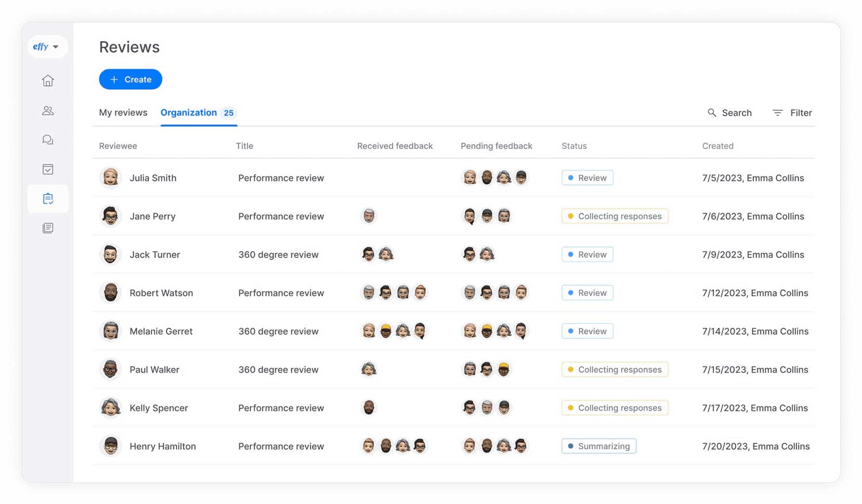Click Jane Perry's Collecting responses badge
This screenshot has height=504, width=862.
tap(614, 216)
